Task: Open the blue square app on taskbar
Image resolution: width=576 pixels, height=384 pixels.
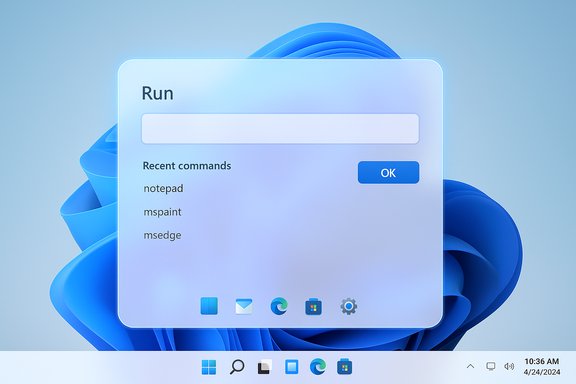Action: (x=292, y=367)
